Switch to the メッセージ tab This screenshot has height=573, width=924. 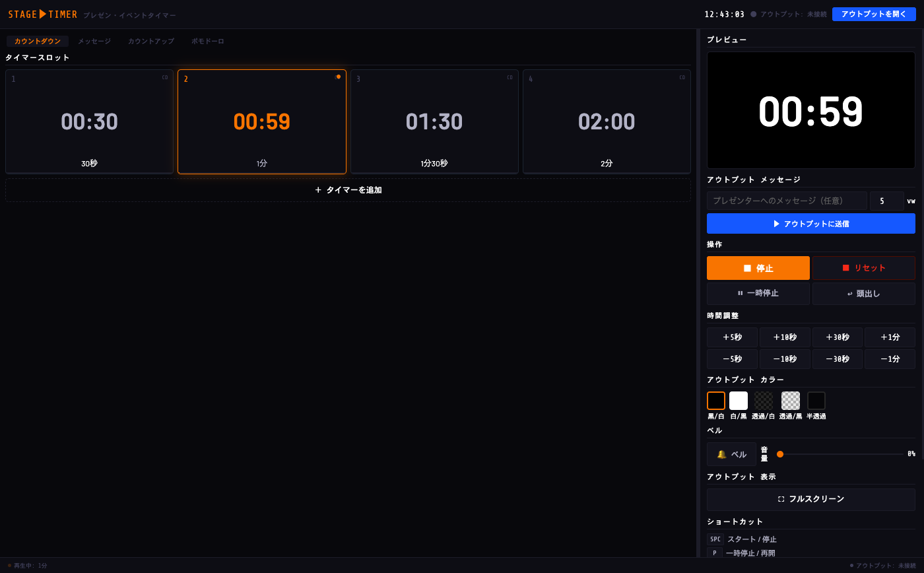tap(94, 41)
